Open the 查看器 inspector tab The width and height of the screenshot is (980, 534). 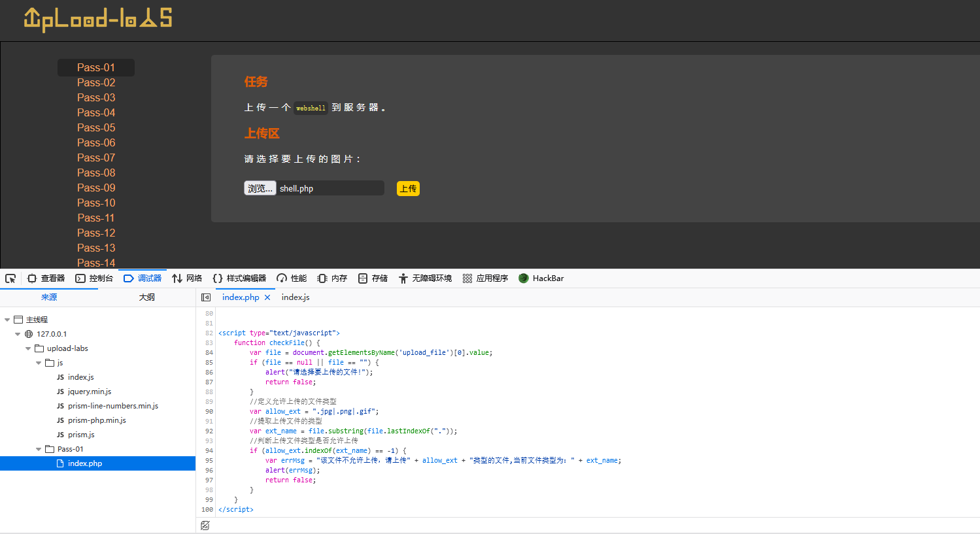click(x=46, y=278)
